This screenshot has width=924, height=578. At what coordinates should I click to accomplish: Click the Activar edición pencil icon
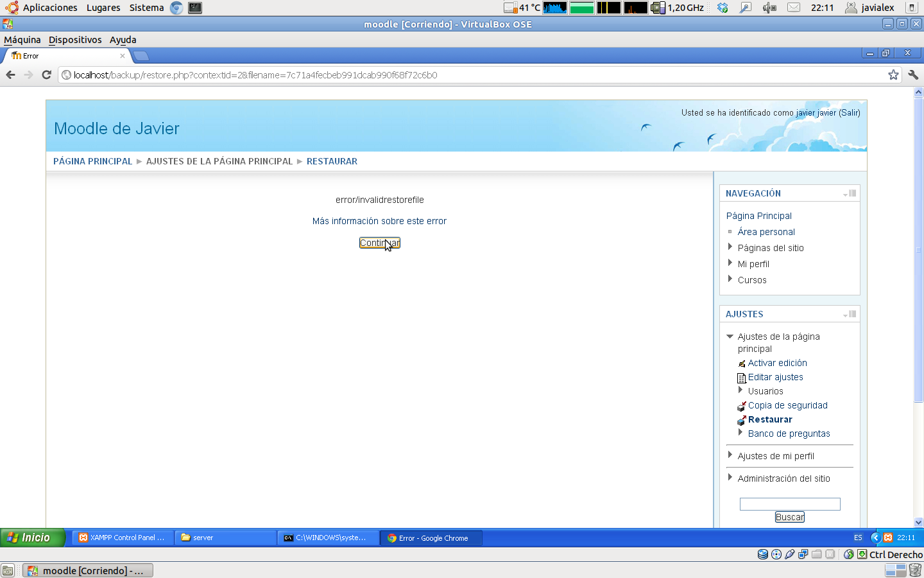pos(742,363)
